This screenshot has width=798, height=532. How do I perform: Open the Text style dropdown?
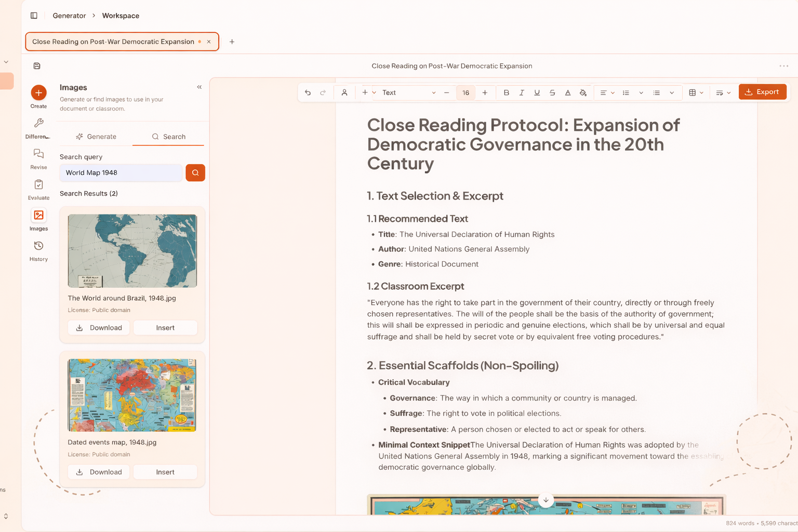(x=409, y=92)
